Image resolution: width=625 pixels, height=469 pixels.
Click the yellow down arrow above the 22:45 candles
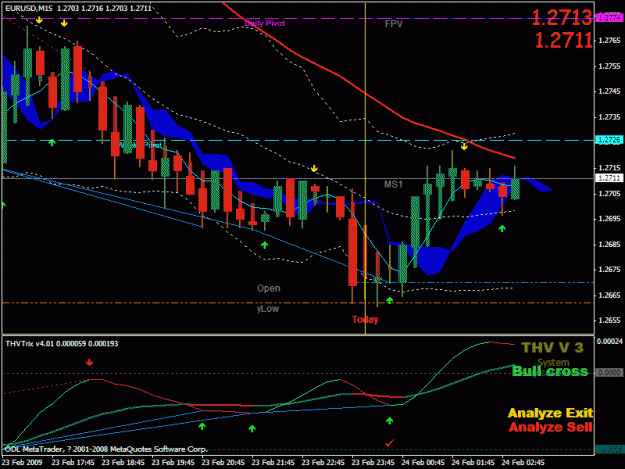(x=314, y=169)
